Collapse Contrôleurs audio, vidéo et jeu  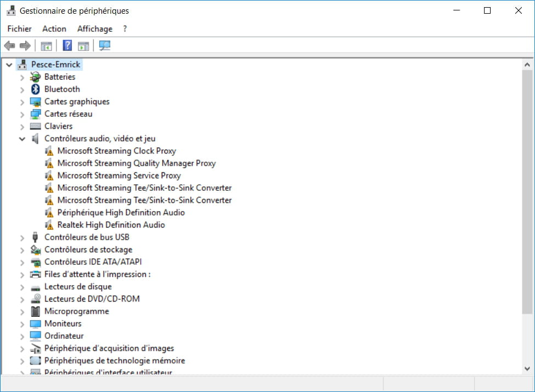(22, 139)
